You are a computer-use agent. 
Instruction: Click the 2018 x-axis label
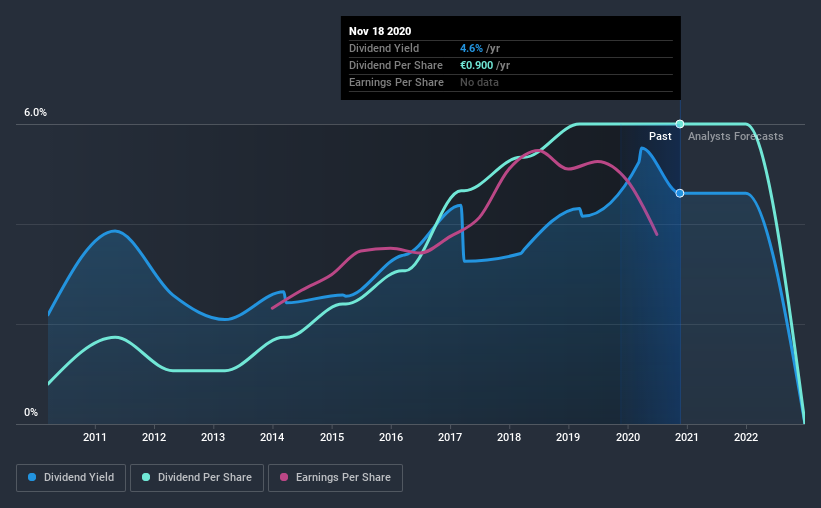(509, 437)
